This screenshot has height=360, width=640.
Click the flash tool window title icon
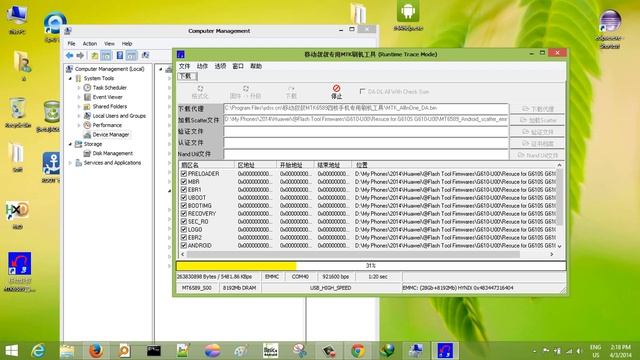tap(181, 54)
